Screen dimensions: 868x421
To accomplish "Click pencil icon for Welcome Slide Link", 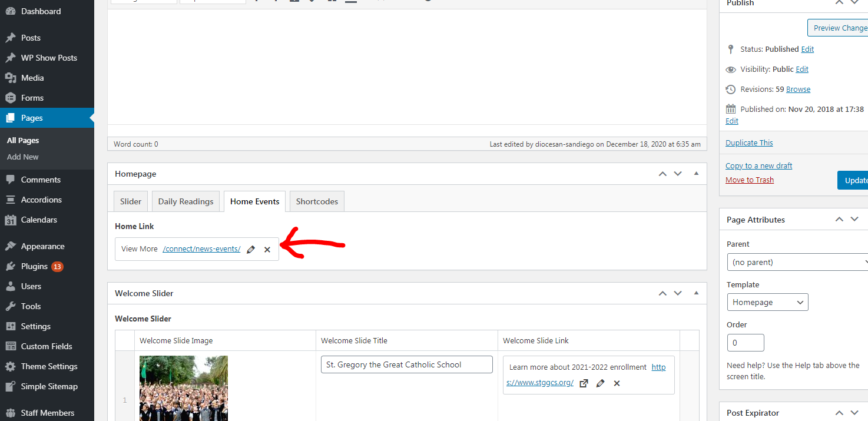I will [x=601, y=383].
